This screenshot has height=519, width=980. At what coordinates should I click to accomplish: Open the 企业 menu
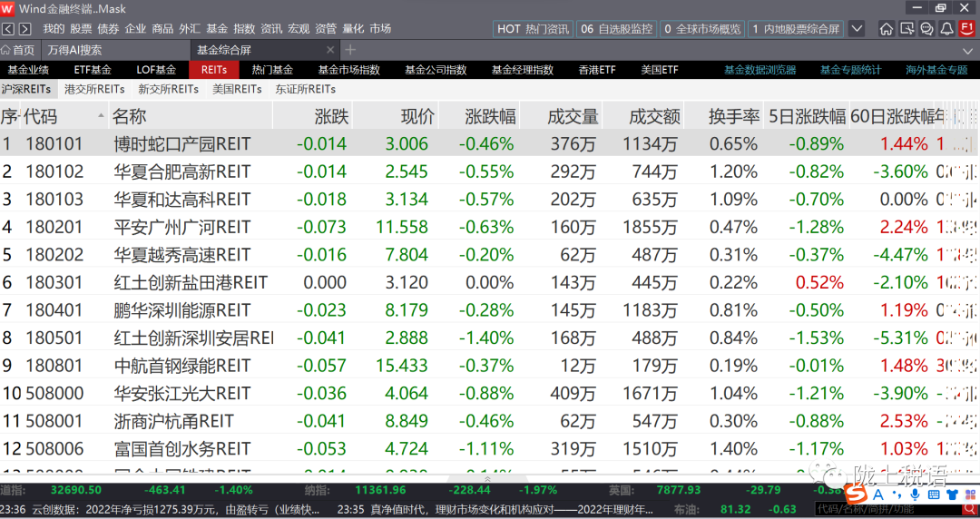coord(135,29)
